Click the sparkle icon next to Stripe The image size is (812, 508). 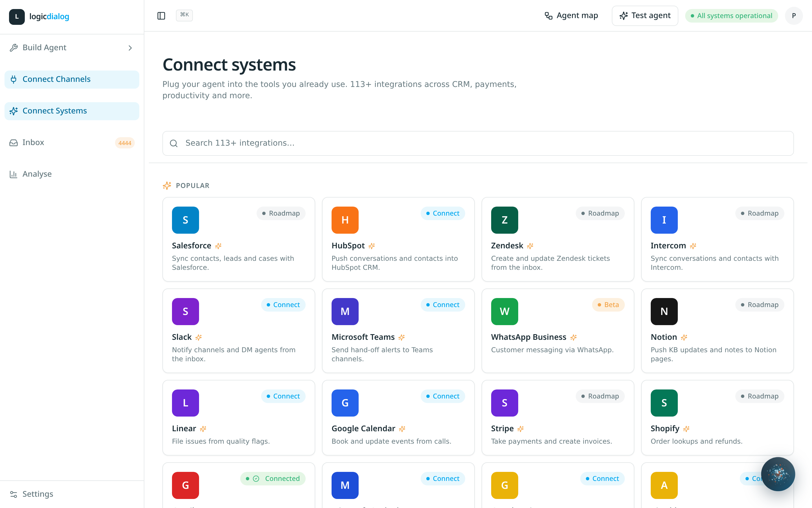tap(520, 429)
